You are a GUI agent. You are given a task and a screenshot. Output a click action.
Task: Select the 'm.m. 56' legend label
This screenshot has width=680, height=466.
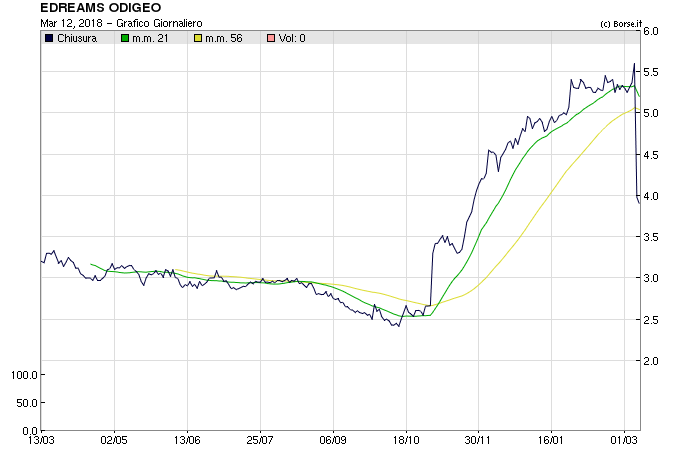pyautogui.click(x=224, y=39)
